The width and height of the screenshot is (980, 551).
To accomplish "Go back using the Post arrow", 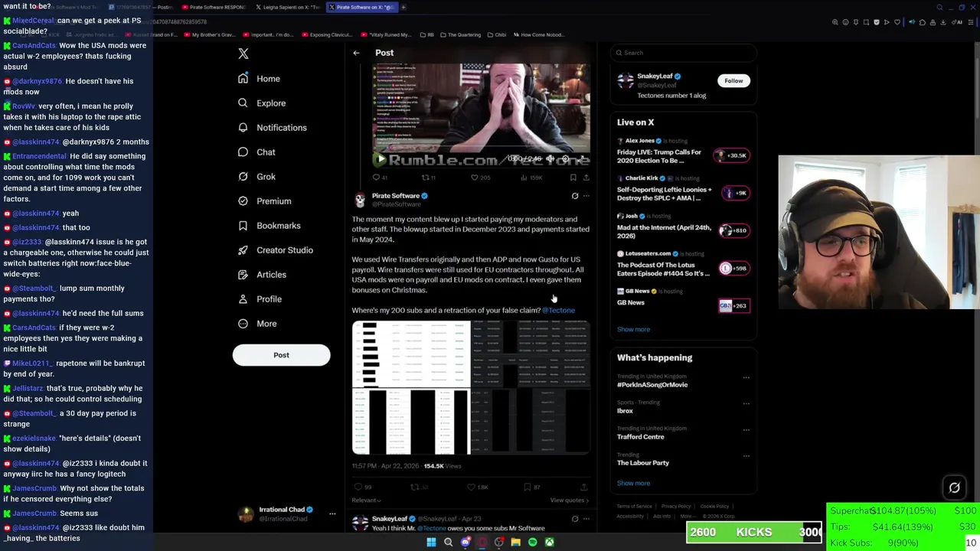I will pos(356,53).
